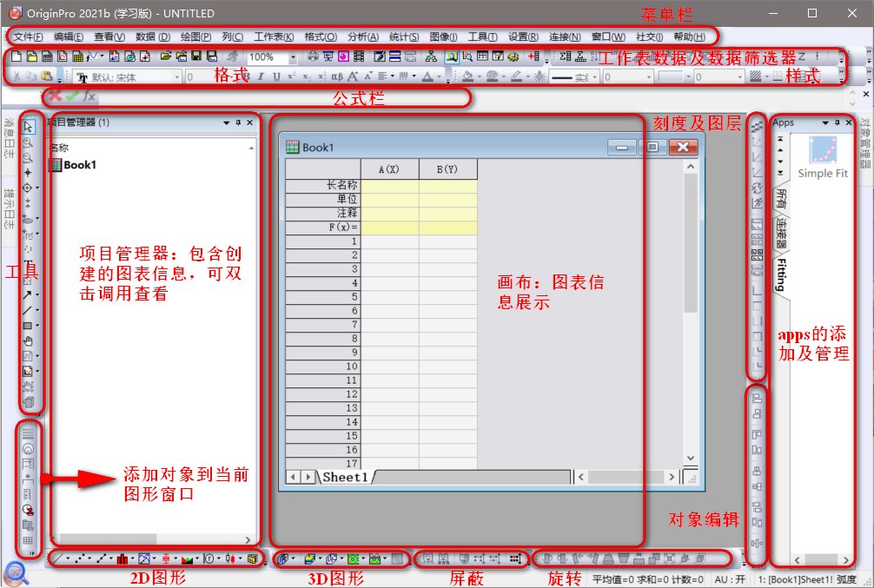Click the Add Color Scale icon
This screenshot has width=874, height=588.
(28, 433)
